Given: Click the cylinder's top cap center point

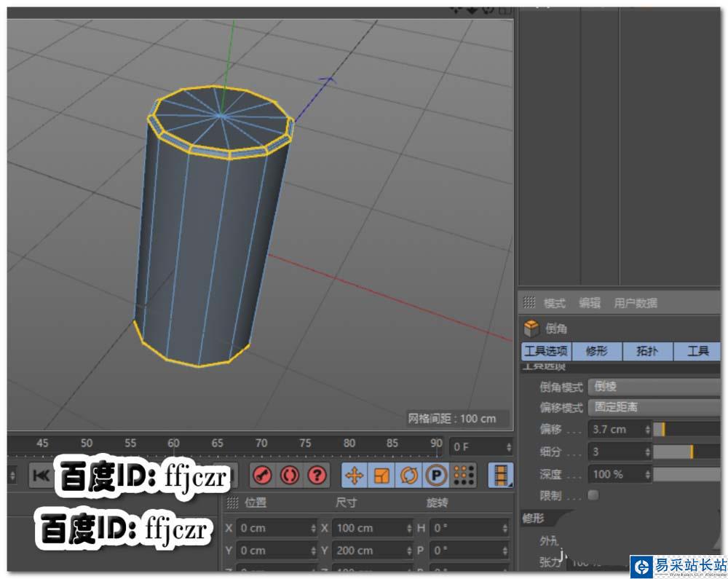Looking at the screenshot, I should pos(221,116).
